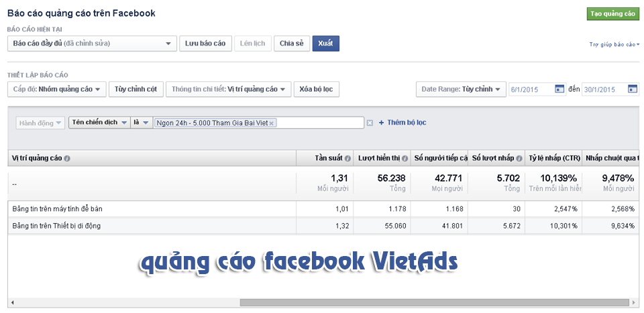This screenshot has width=644, height=313.
Task: Click the desktop CTR value 2,547%
Action: coord(565,209)
